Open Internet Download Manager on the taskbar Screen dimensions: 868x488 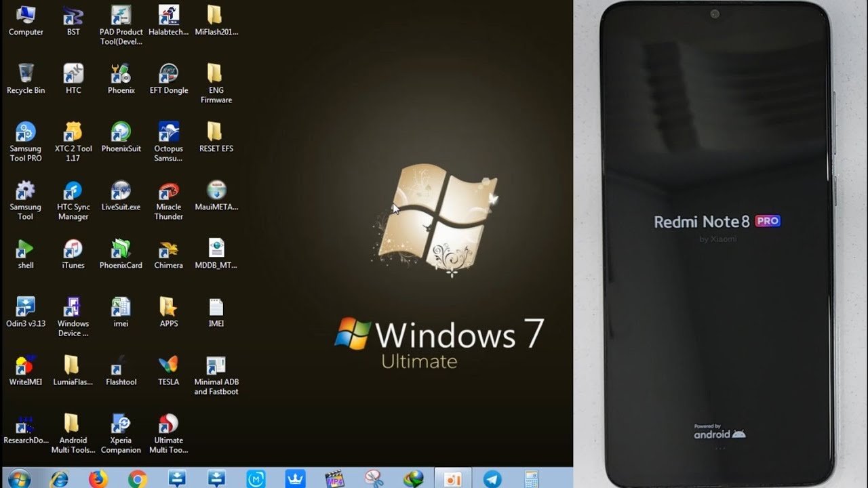(x=413, y=479)
